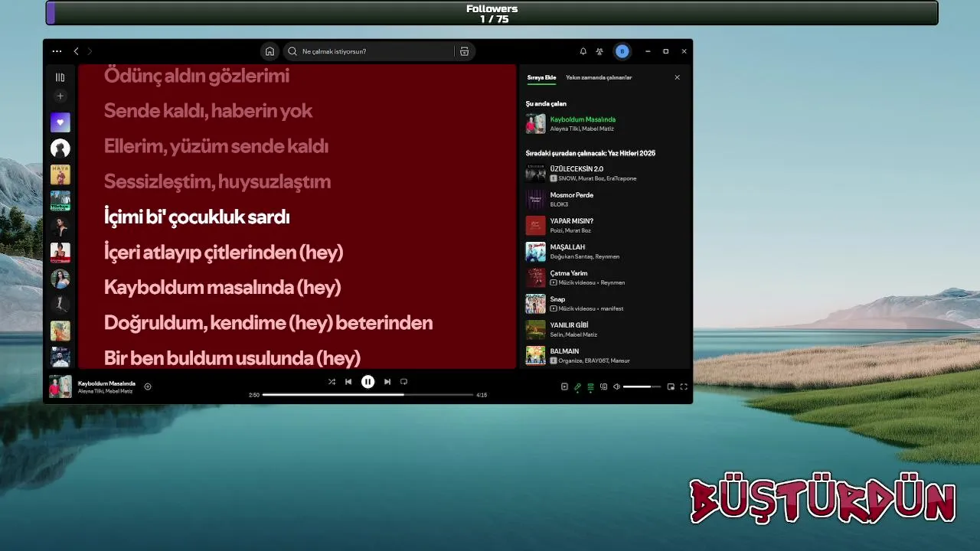
Task: Seek on the song progress bar
Action: [367, 395]
